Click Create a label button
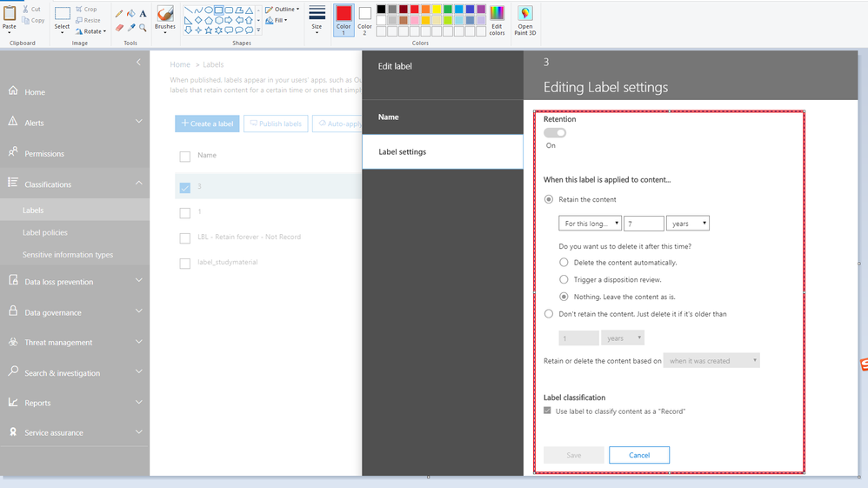868x488 pixels. click(207, 124)
